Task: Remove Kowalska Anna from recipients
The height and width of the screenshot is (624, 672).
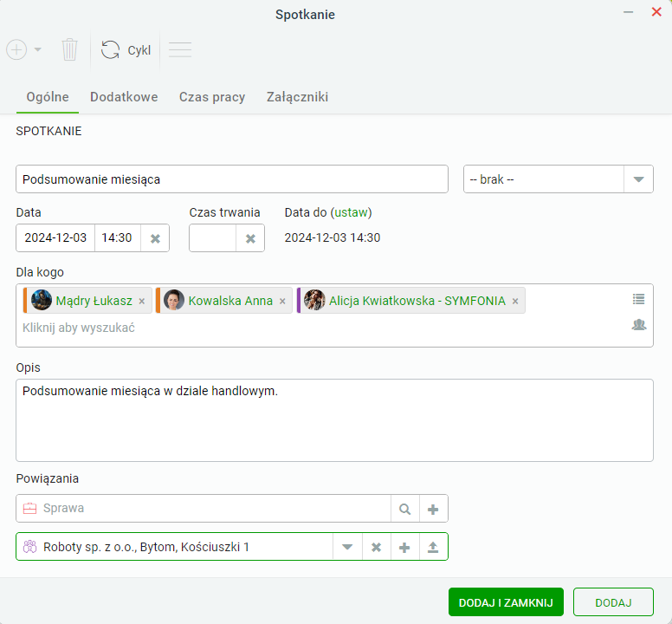Action: [282, 302]
